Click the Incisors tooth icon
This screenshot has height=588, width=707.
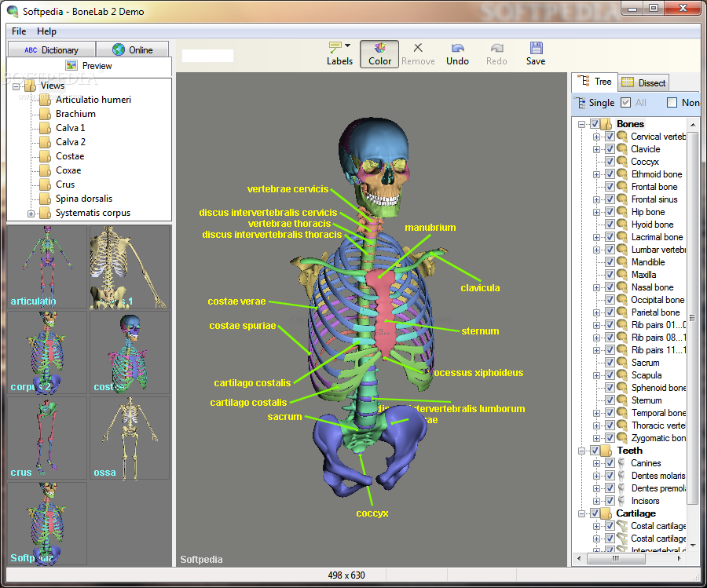pos(622,501)
